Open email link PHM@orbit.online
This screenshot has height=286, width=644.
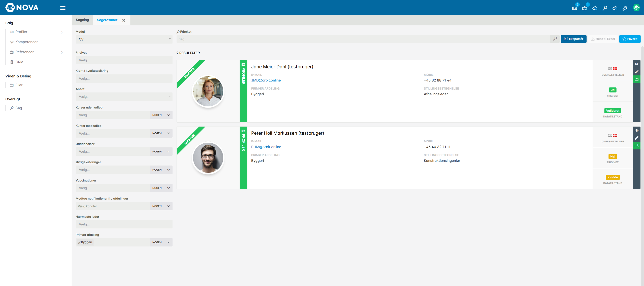(x=266, y=147)
